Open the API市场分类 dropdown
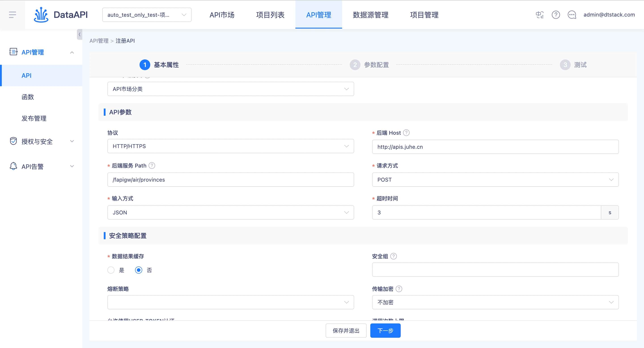Screen dimensions: 644x348 pyautogui.click(x=231, y=89)
